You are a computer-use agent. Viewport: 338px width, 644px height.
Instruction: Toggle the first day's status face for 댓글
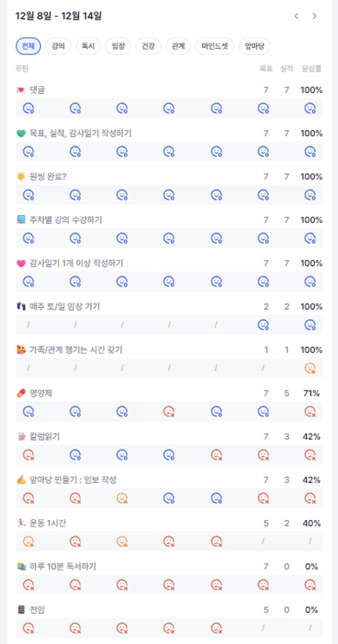point(28,108)
